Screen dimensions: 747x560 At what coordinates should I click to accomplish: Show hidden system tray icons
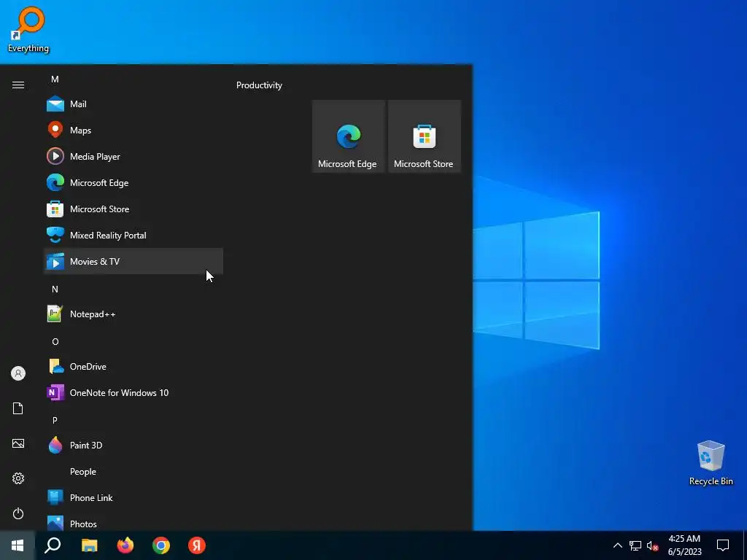(617, 545)
